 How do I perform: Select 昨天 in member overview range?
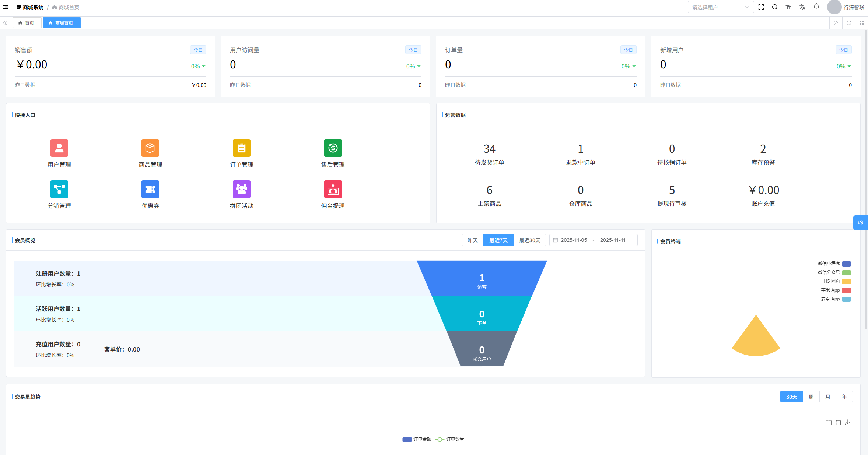[472, 240]
